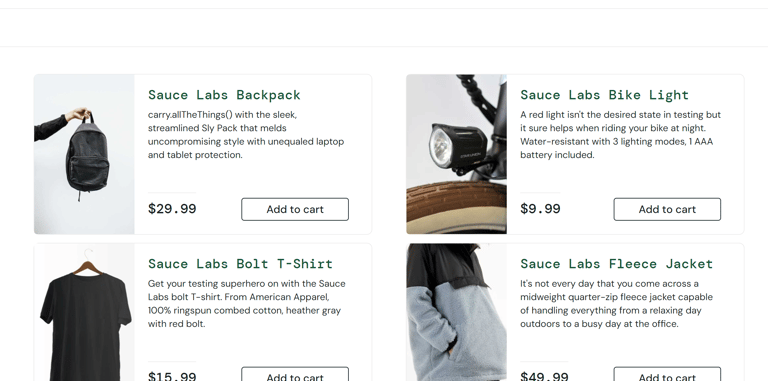
Task: Click the Fleece Jacket description text
Action: pos(617,304)
